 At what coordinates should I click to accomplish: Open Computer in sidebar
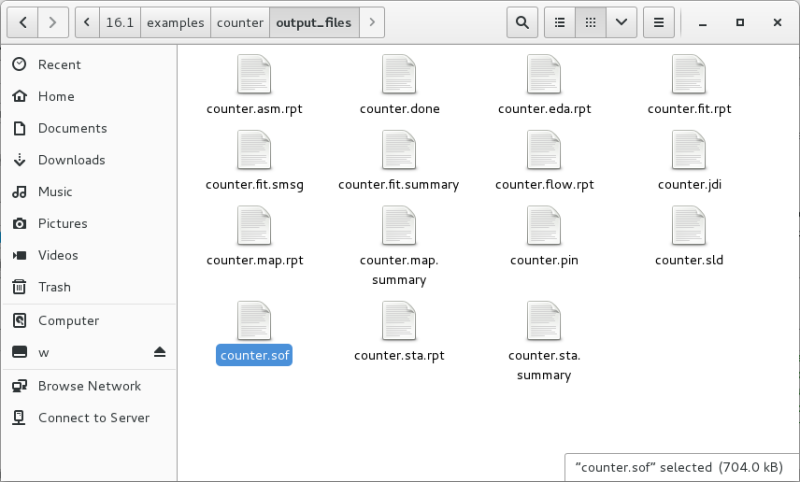pyautogui.click(x=89, y=321)
